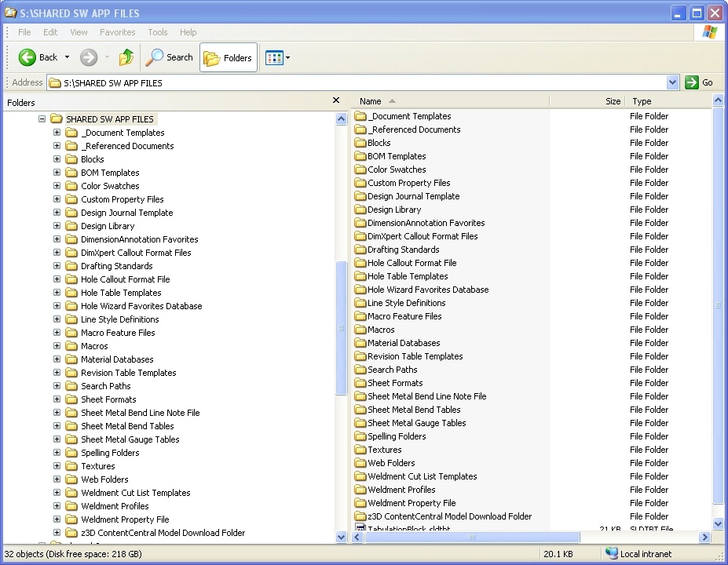Expand the Sheet Formats tree node
Viewport: 728px width, 565px height.
coord(57,399)
